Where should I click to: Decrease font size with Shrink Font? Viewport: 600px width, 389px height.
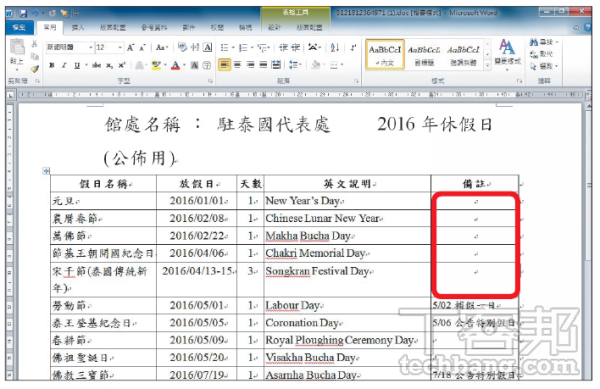pyautogui.click(x=142, y=47)
